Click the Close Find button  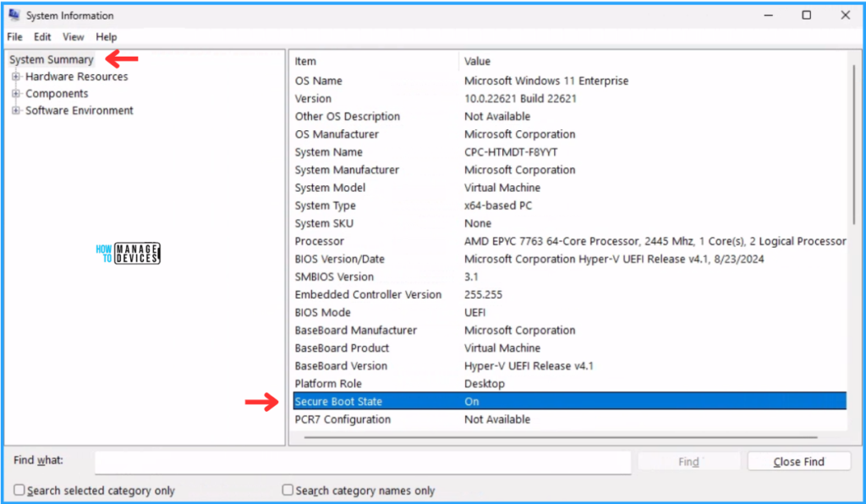pos(798,462)
